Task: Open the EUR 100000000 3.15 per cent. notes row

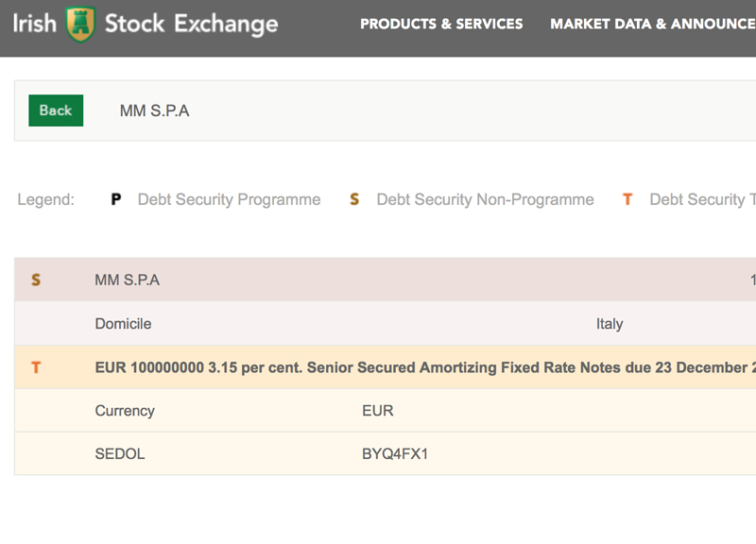Action: coord(386,367)
